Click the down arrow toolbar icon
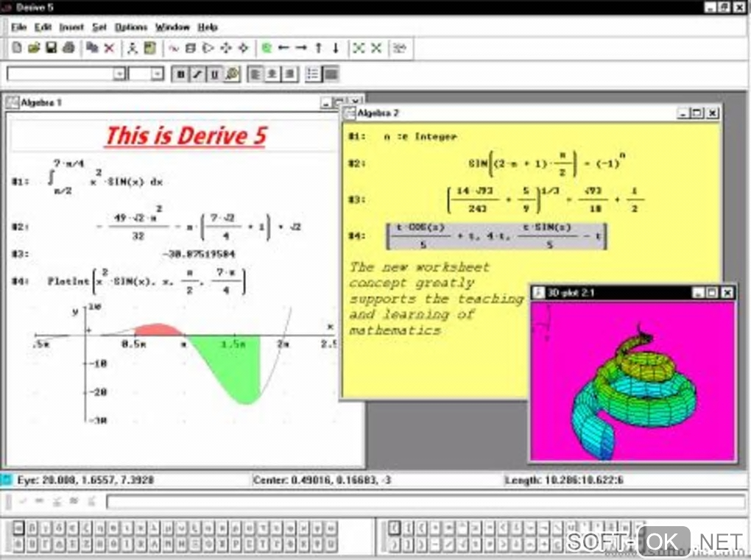Image resolution: width=751 pixels, height=560 pixels. pyautogui.click(x=336, y=48)
